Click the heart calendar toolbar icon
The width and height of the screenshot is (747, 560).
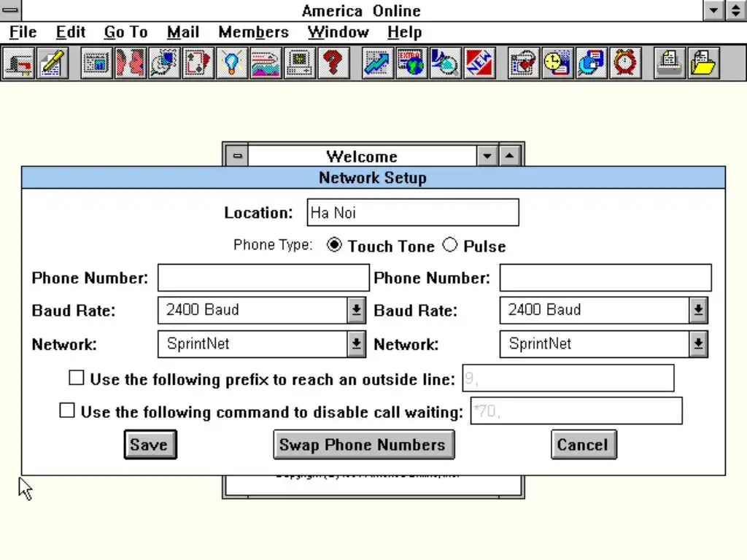tap(524, 63)
